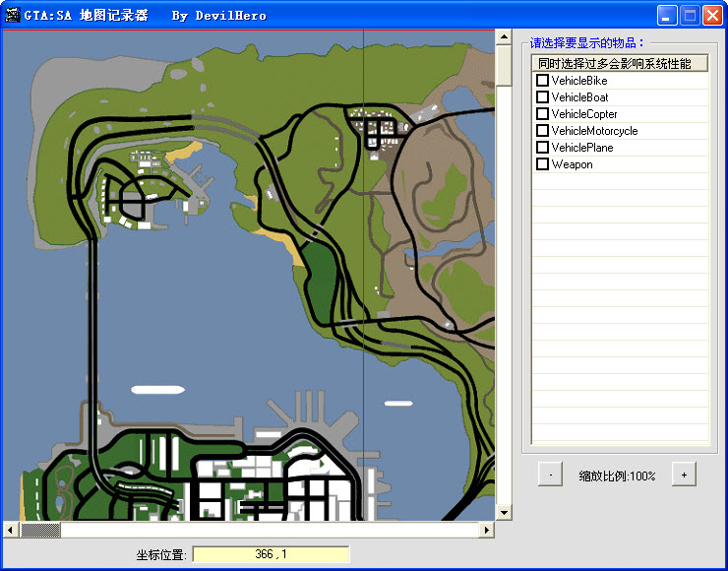The height and width of the screenshot is (571, 728).
Task: Click the coordinate position field
Action: pyautogui.click(x=271, y=555)
